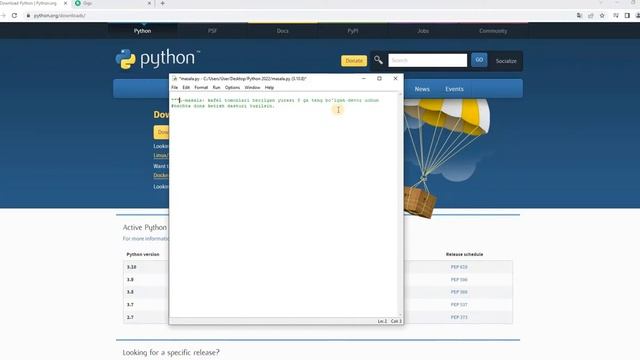Click the padlock site info icon
The width and height of the screenshot is (640, 360).
tap(28, 16)
